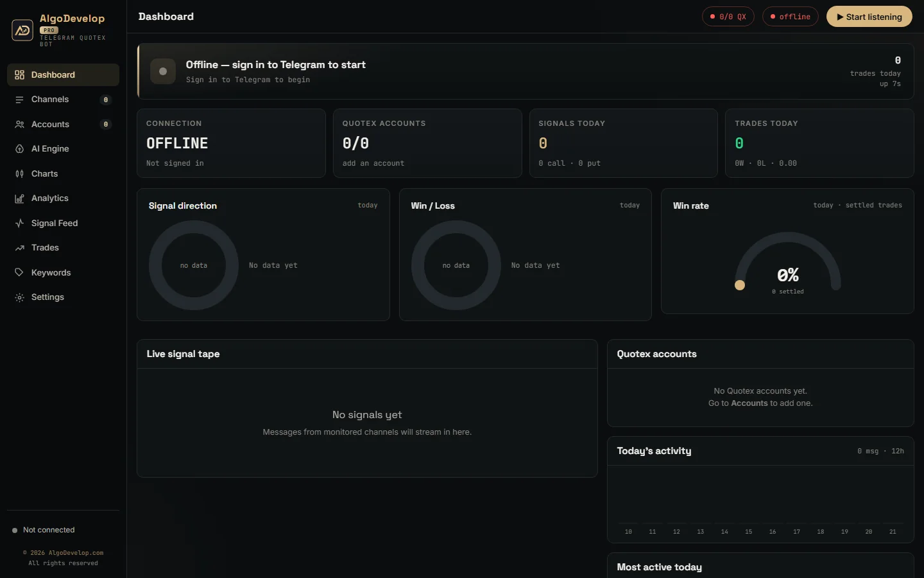Click the Win rate gauge knob
This screenshot has height=578, width=924.
[740, 285]
